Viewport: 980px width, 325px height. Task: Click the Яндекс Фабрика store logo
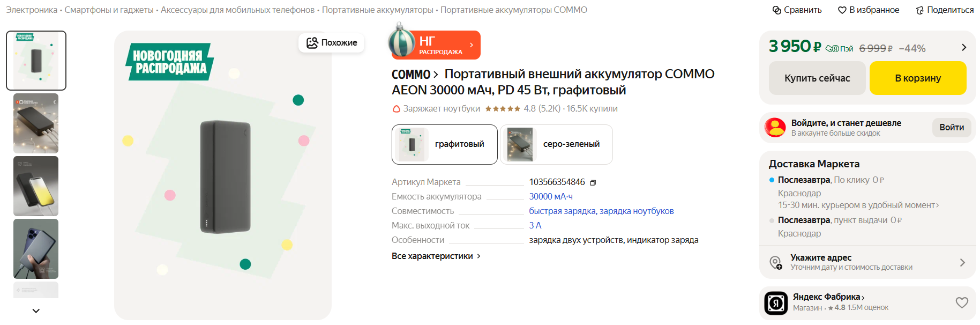click(x=776, y=303)
